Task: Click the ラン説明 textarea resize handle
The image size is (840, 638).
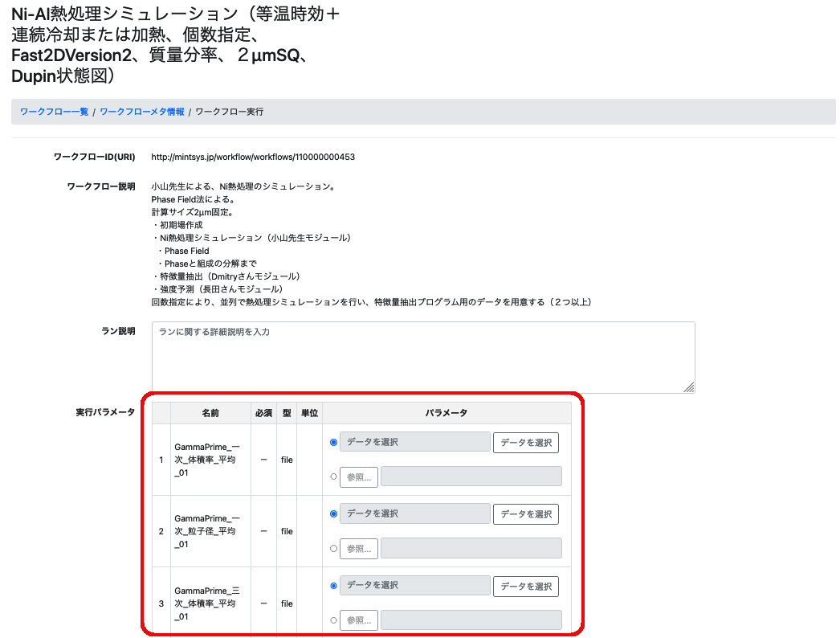Action: pos(690,387)
